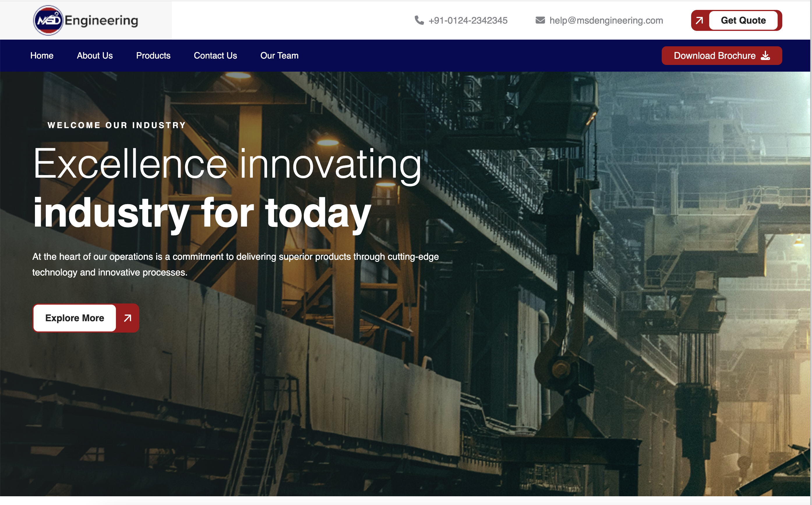Click the Engineering brand text

(101, 20)
